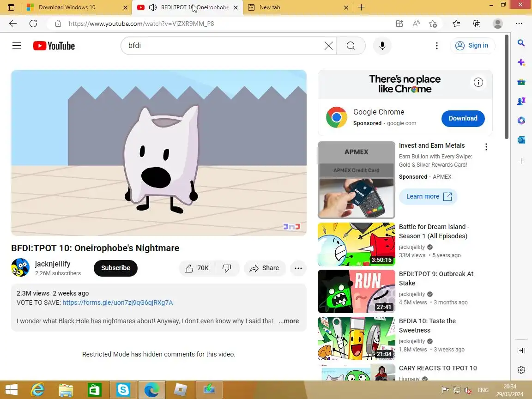View site information lock icon
The width and height of the screenshot is (532, 399).
pyautogui.click(x=58, y=24)
